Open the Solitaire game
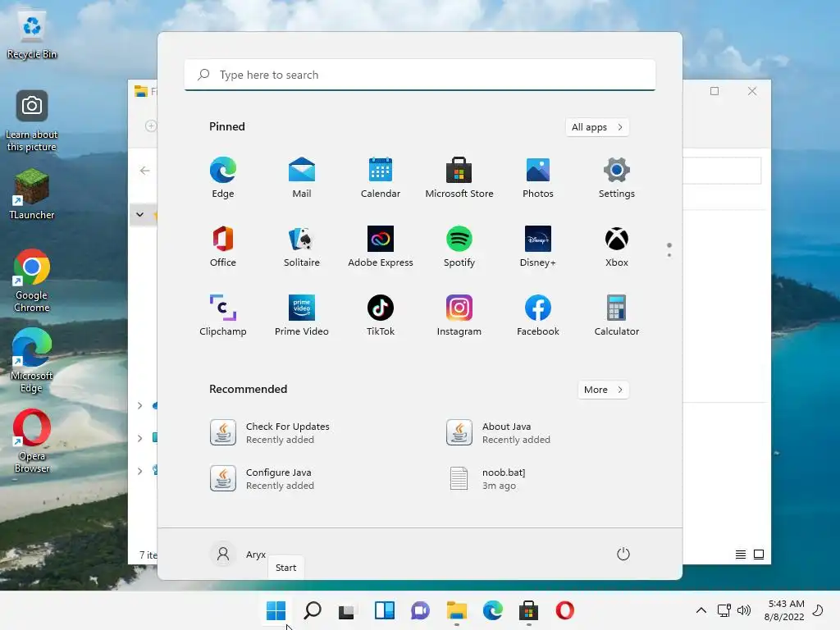This screenshot has height=630, width=840. pyautogui.click(x=302, y=246)
